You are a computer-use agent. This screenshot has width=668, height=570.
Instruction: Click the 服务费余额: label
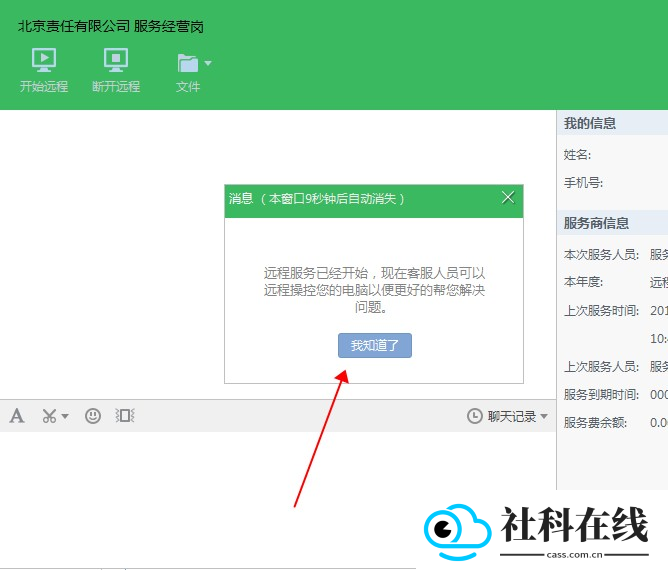(x=595, y=423)
